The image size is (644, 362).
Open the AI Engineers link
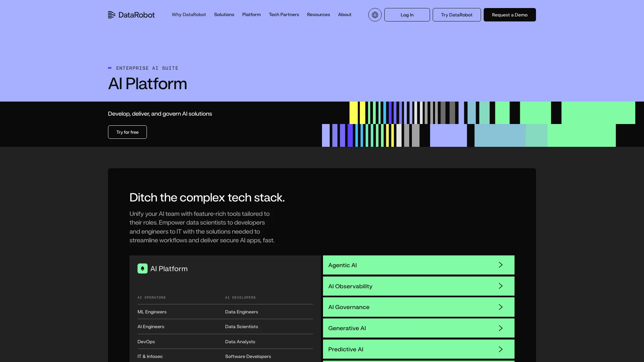151,326
